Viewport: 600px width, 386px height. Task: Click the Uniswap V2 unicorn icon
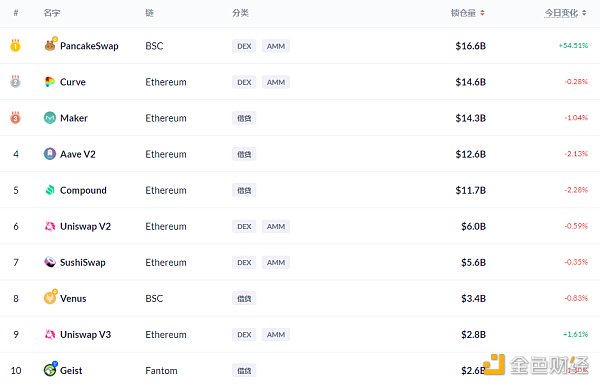[50, 226]
